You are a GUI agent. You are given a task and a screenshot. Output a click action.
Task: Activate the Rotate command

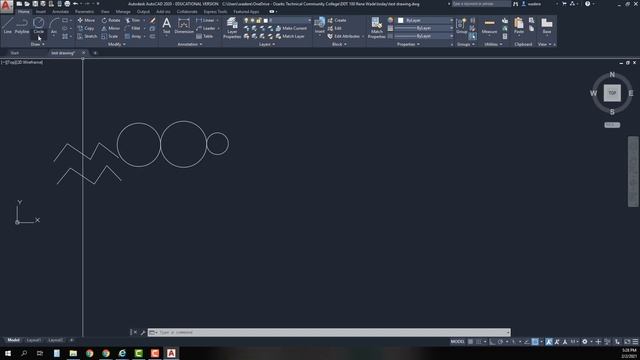[111, 20]
